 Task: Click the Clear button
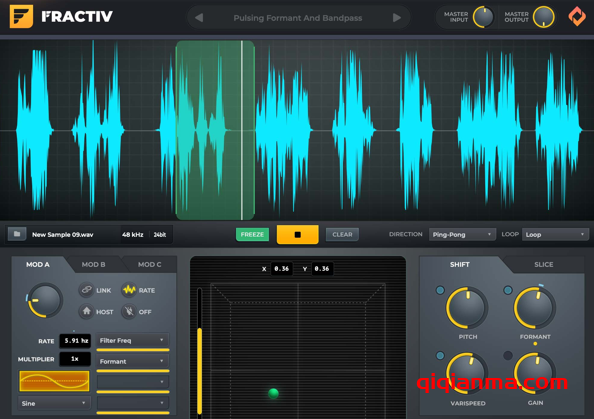pyautogui.click(x=342, y=235)
